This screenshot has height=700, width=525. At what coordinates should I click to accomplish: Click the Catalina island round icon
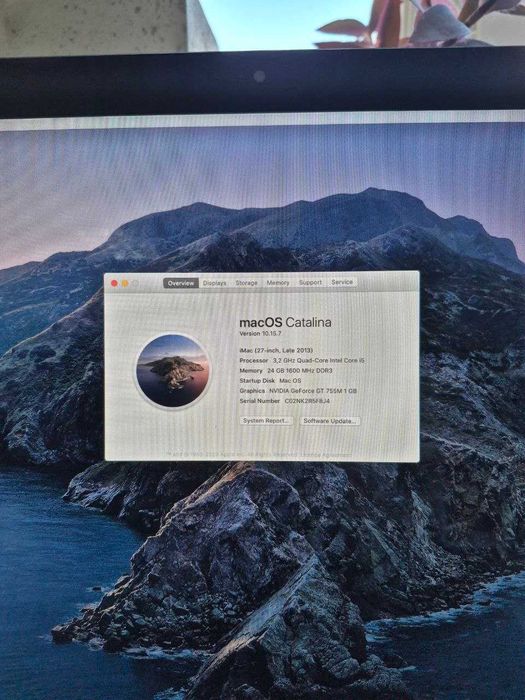point(173,371)
